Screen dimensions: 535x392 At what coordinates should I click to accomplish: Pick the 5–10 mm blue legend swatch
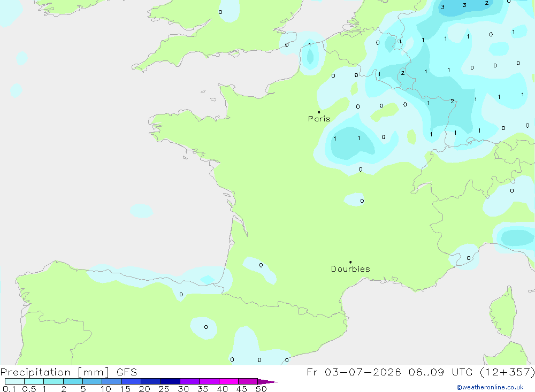(x=93, y=381)
